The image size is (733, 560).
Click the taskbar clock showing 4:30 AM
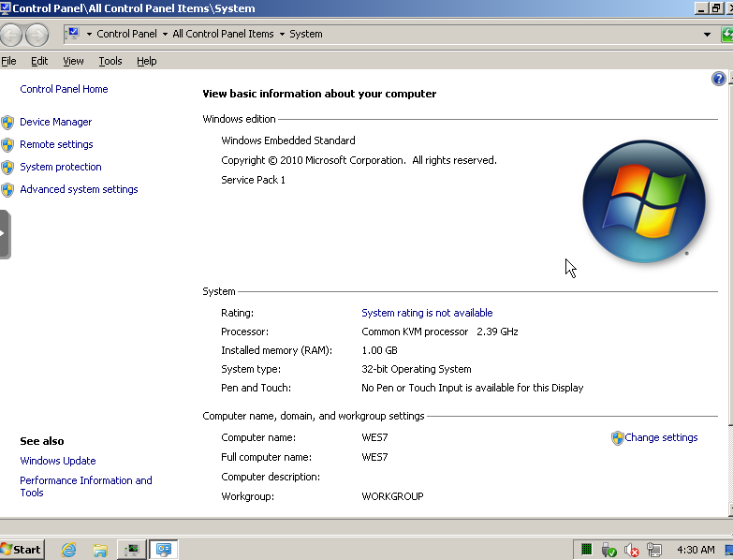[696, 550]
